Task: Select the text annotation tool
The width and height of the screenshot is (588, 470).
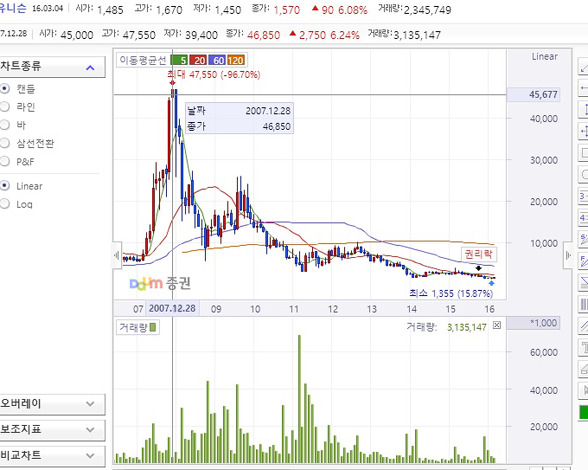Action: [x=584, y=347]
